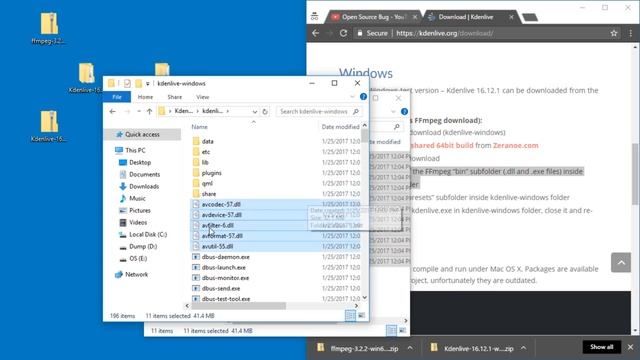Viewport: 640px width, 360px height.
Task: Select dbus-daemon.exe file
Action: 225,257
